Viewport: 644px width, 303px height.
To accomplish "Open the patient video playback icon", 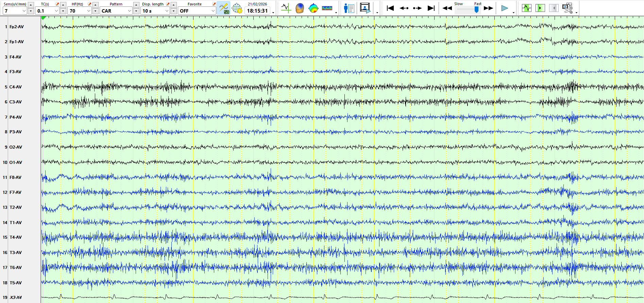I will pos(365,8).
